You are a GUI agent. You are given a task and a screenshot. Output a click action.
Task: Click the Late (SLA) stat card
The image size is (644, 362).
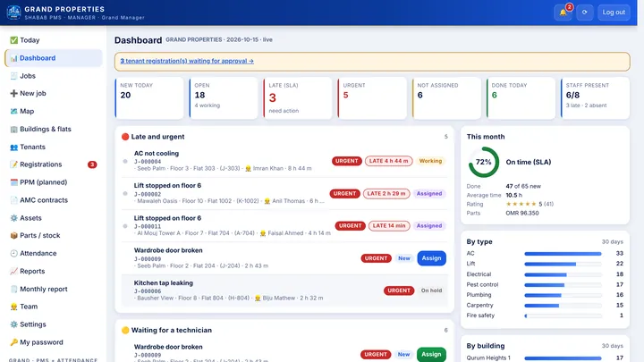[298, 98]
